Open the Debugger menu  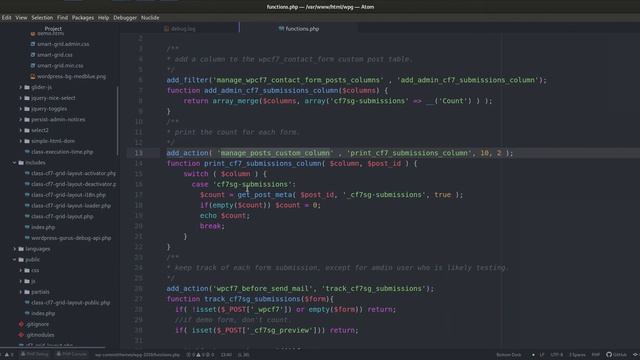point(125,18)
